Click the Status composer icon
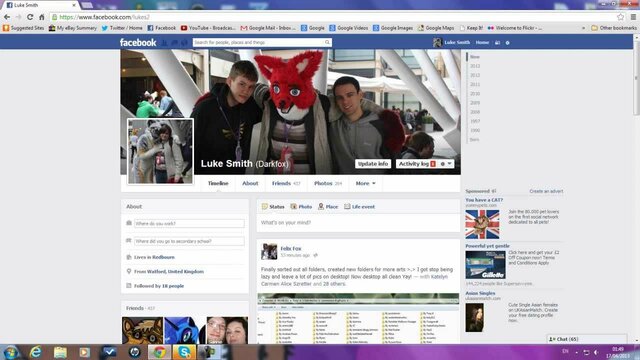 pos(264,207)
